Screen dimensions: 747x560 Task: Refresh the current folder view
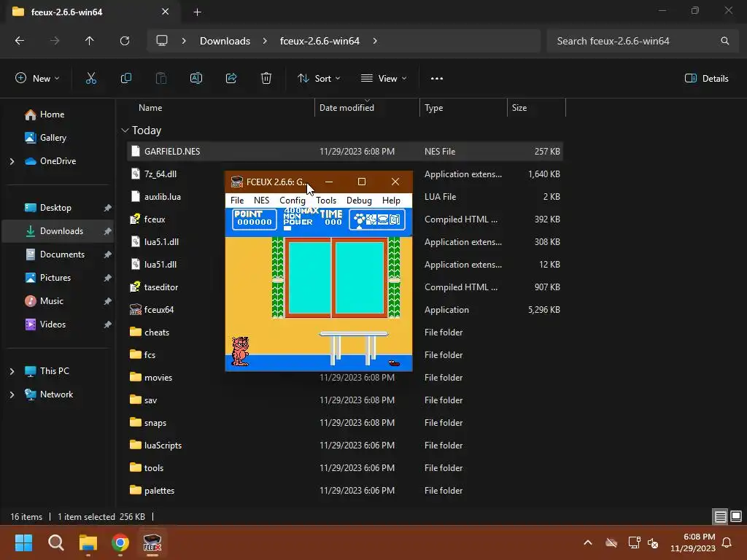coord(124,41)
